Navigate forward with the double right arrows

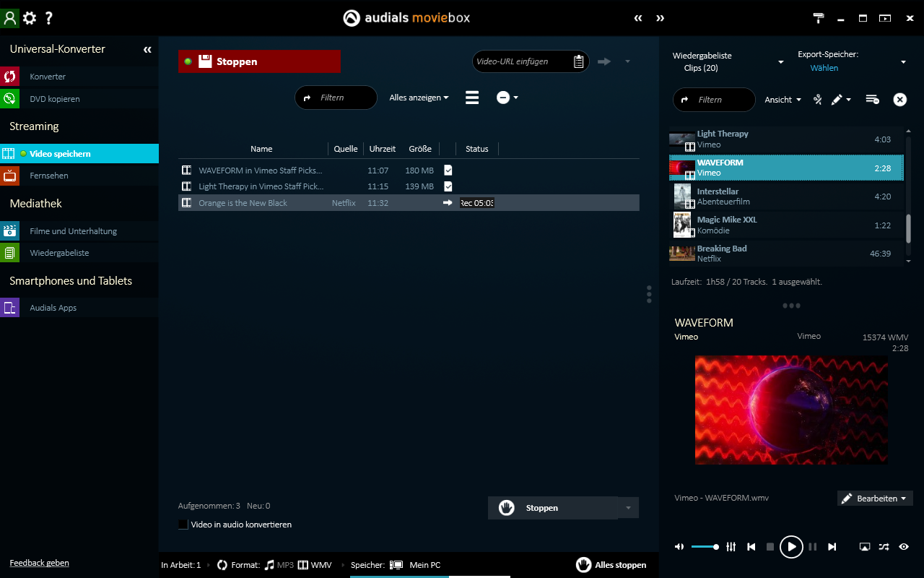[x=660, y=18]
